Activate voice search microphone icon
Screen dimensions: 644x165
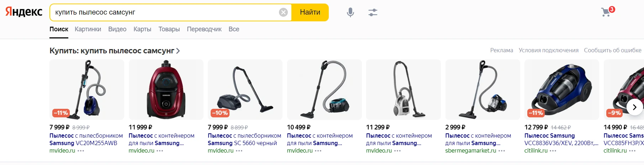click(350, 12)
